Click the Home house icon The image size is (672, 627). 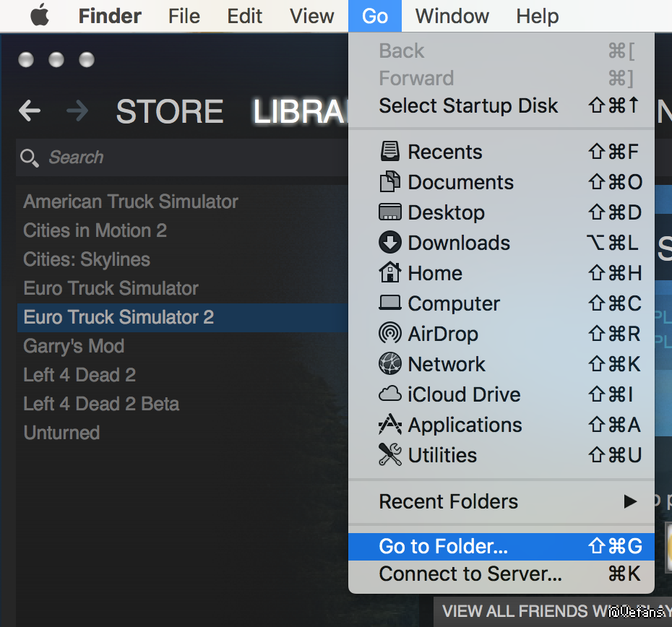coord(389,273)
